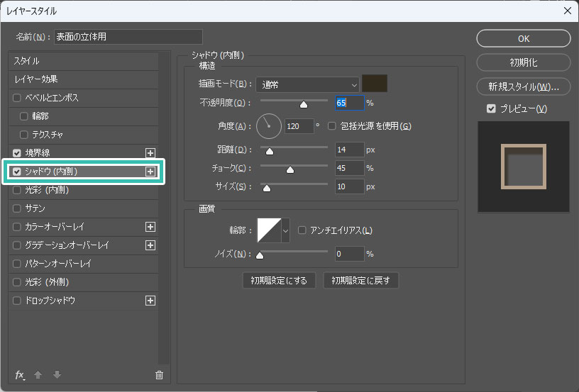Enable the テクスチャ checkbox
Viewport: 579px width, 392px height.
click(24, 135)
